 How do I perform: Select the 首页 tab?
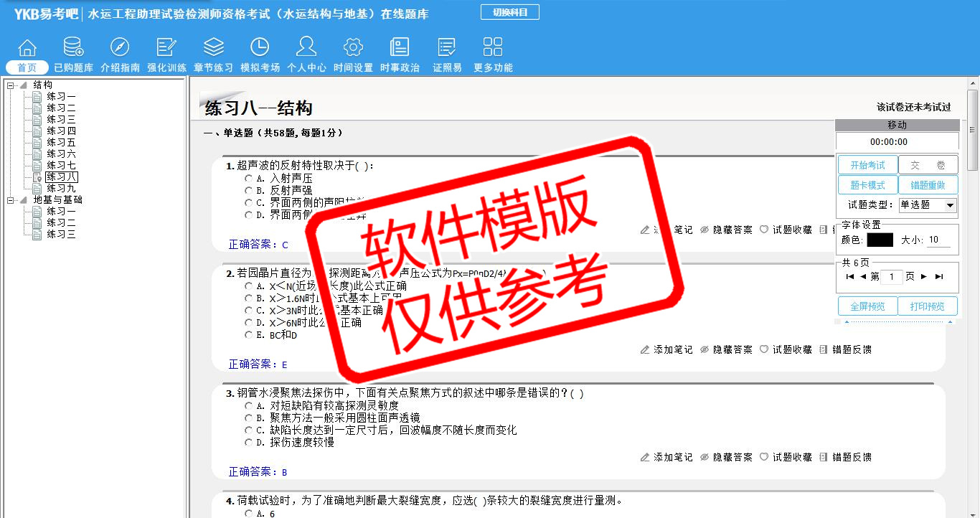(x=27, y=67)
